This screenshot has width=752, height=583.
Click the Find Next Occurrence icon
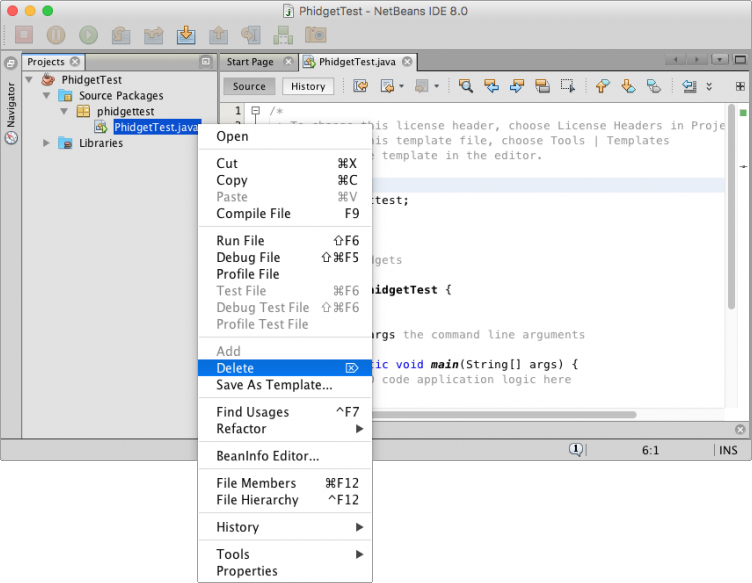tap(517, 86)
